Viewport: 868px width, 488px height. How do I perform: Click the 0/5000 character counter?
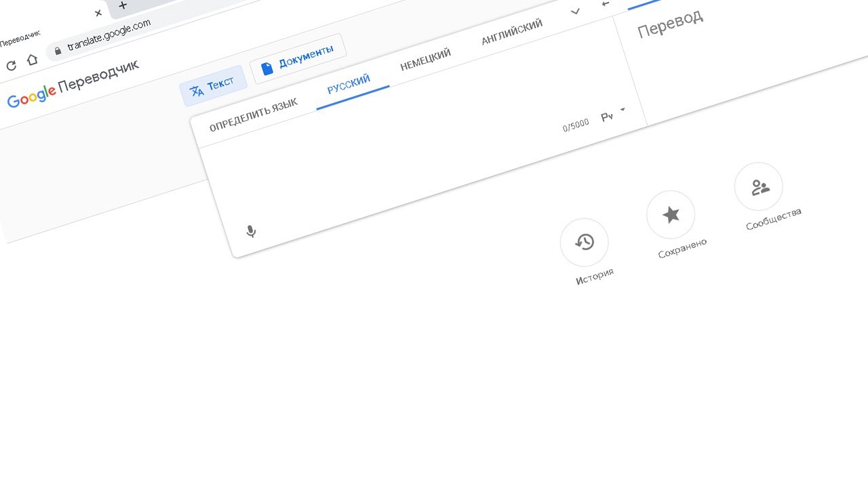click(x=576, y=126)
